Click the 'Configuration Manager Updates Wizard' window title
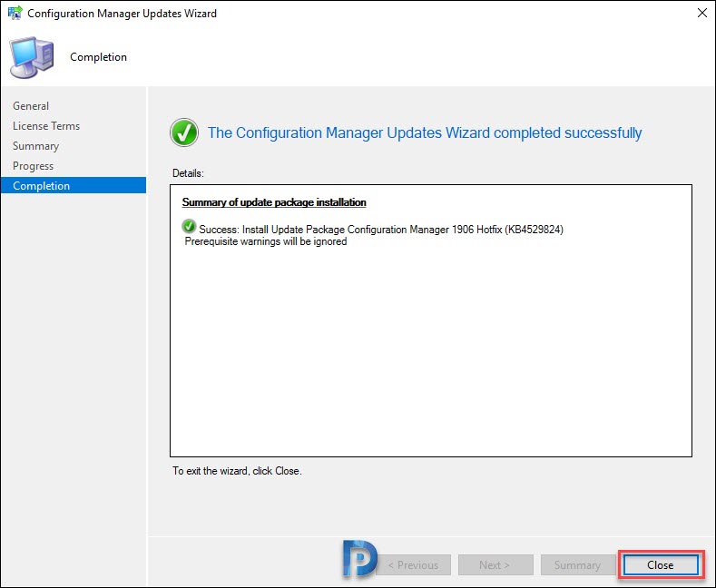 click(x=122, y=14)
